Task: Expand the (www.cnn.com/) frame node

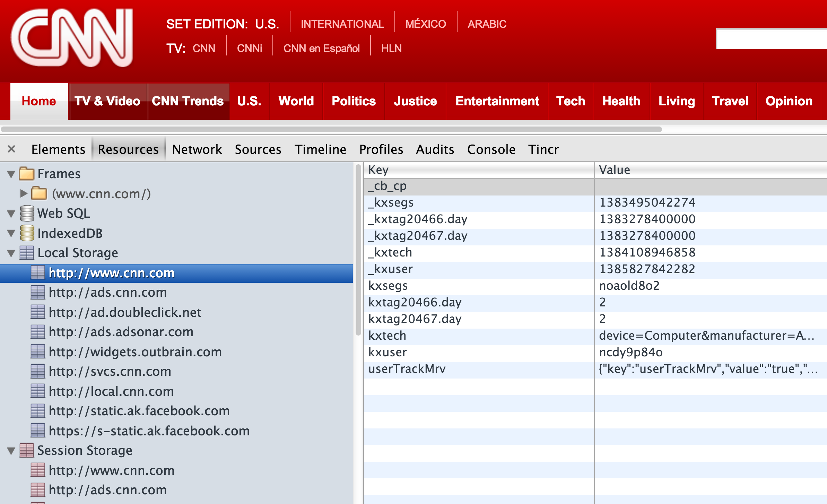Action: tap(23, 193)
